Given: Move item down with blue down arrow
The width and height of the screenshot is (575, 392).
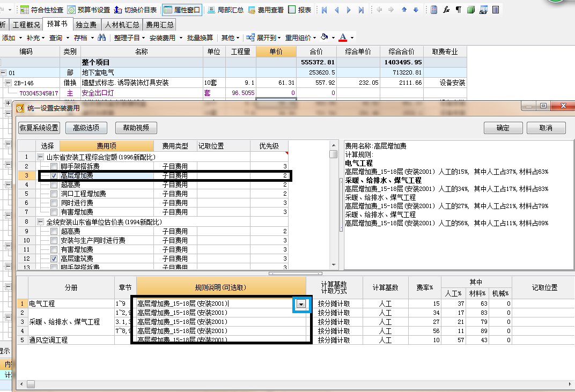Looking at the screenshot, I should click(x=416, y=10).
